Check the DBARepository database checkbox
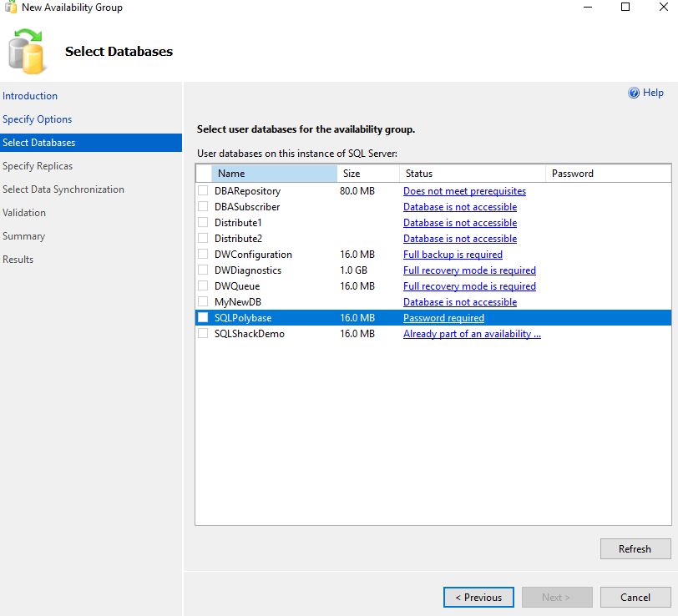678x616 pixels. coord(201,190)
